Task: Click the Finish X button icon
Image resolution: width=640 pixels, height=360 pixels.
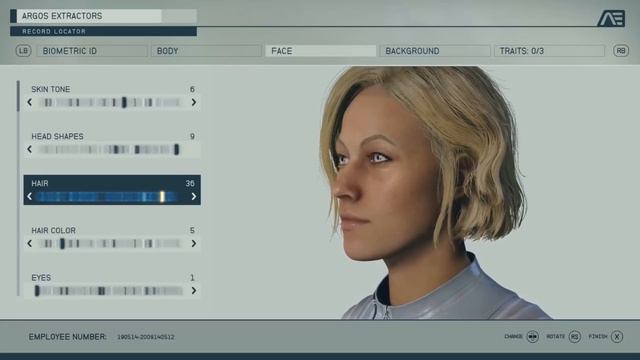Action: (x=617, y=337)
